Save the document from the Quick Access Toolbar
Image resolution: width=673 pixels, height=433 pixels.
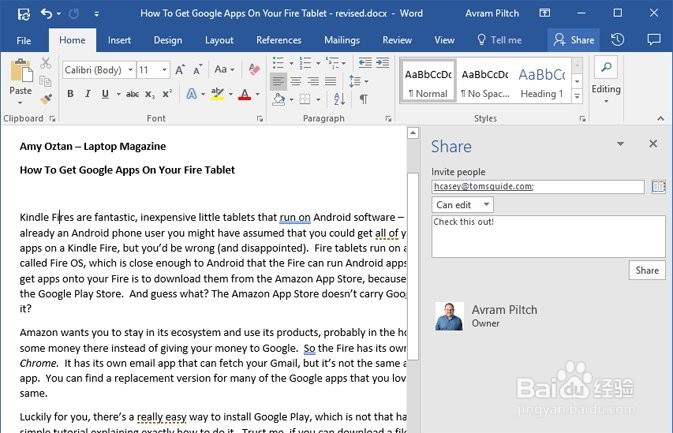click(24, 14)
